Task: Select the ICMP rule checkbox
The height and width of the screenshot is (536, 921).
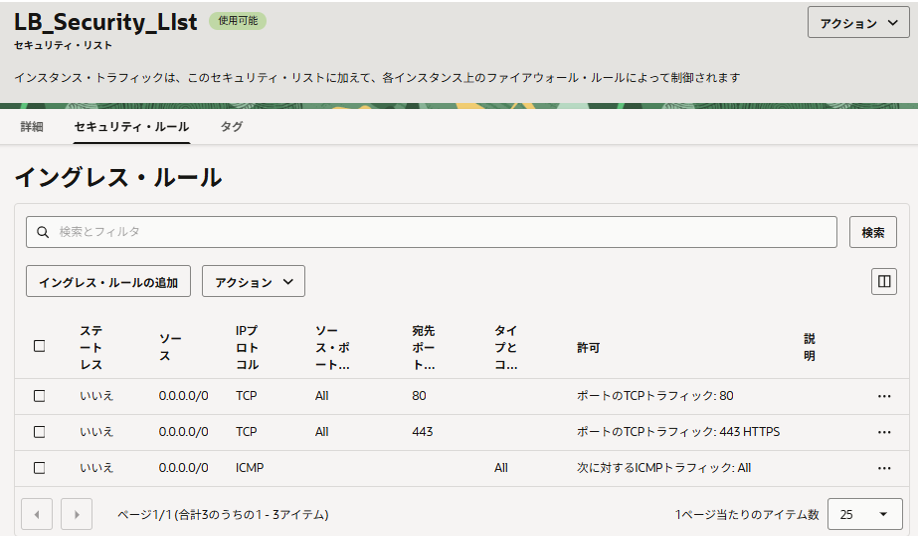Action: point(40,468)
